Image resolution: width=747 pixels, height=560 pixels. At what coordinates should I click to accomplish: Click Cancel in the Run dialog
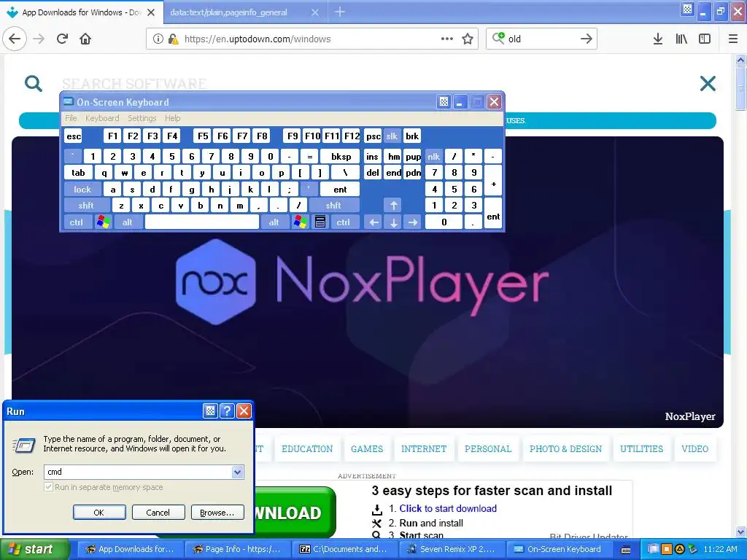click(x=158, y=513)
